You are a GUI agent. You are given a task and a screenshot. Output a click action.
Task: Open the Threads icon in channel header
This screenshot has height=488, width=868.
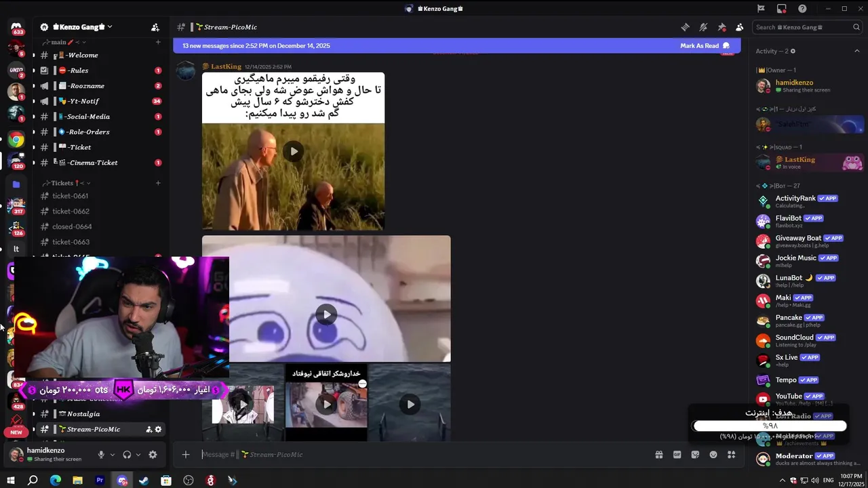click(686, 27)
